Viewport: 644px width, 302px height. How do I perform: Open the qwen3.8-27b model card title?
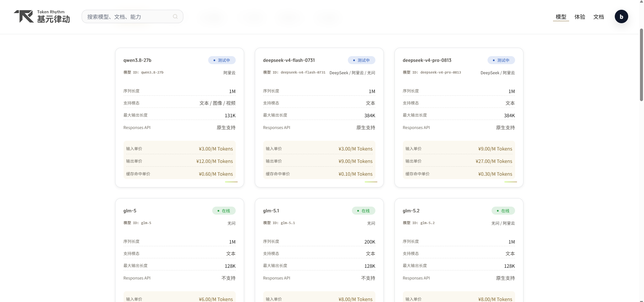(137, 60)
